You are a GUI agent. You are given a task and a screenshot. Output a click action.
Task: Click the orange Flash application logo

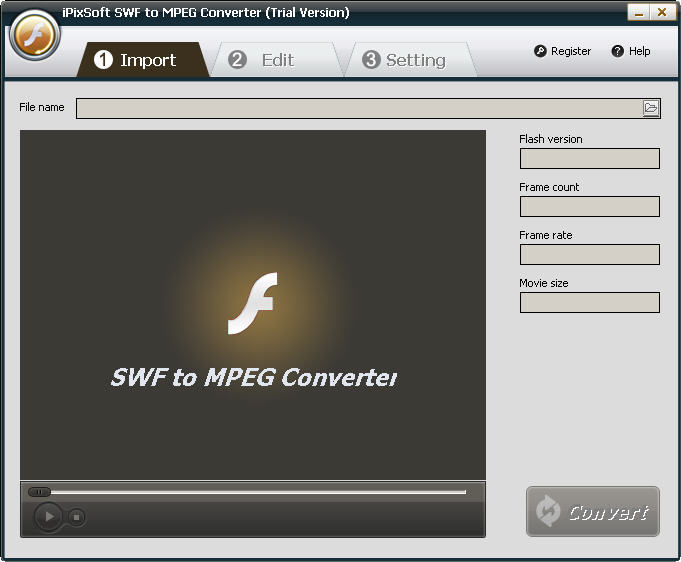[x=35, y=35]
